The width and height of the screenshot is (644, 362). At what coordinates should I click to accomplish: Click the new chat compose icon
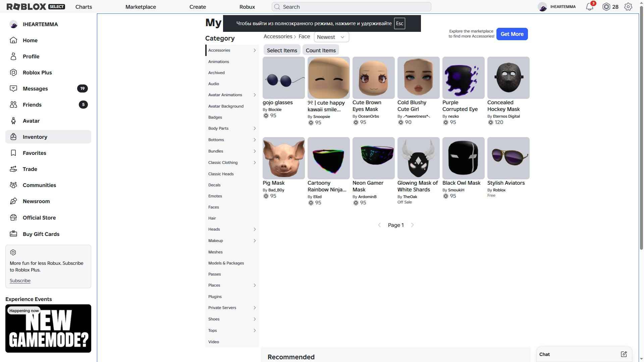pyautogui.click(x=624, y=354)
